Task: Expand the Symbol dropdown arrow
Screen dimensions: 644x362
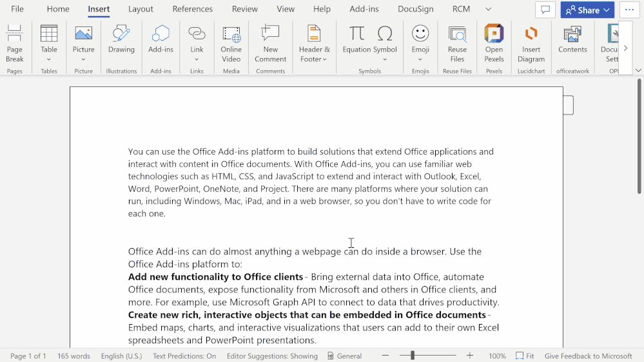Action: click(x=385, y=59)
